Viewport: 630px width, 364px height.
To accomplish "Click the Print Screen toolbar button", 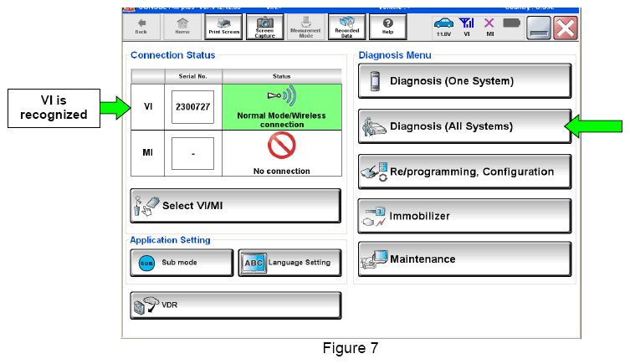I will pyautogui.click(x=223, y=27).
